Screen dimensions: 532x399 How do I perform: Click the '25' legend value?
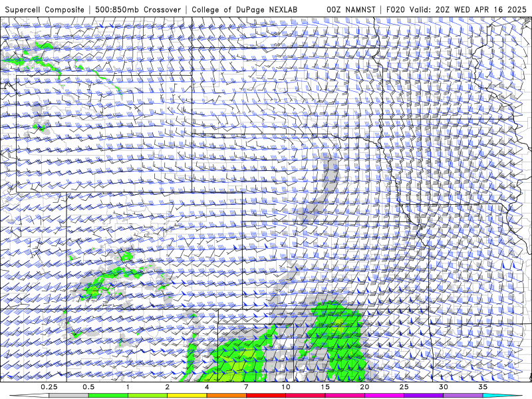click(x=404, y=387)
